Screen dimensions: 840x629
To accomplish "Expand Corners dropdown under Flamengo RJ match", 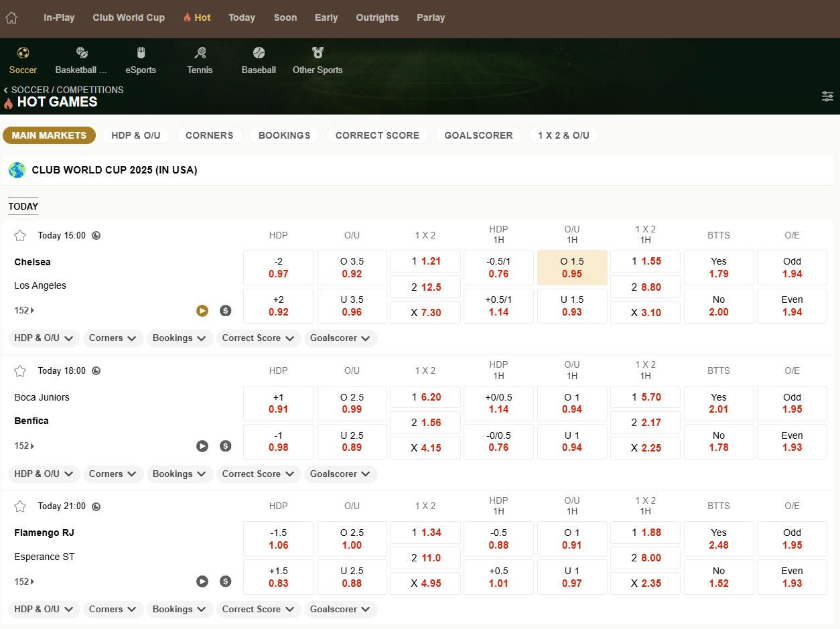I will point(113,610).
